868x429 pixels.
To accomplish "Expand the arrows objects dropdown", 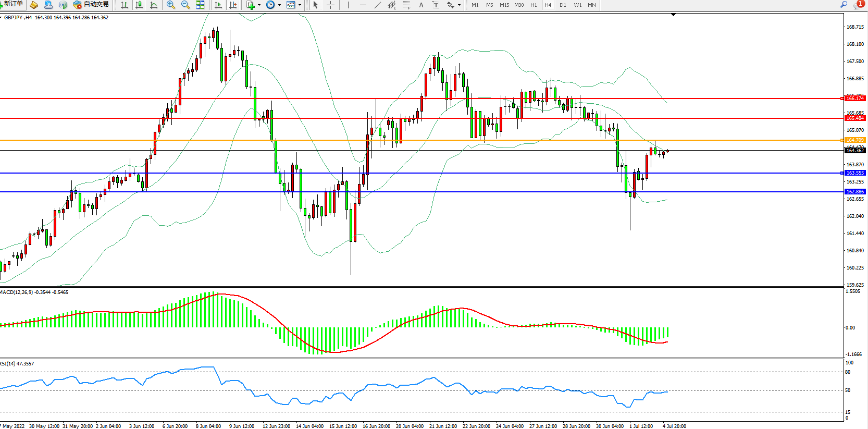I will [x=459, y=5].
